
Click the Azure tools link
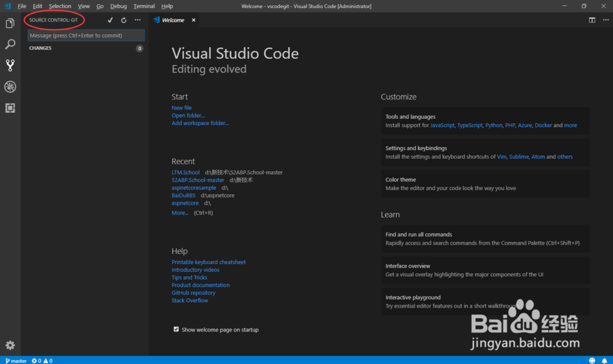click(525, 125)
